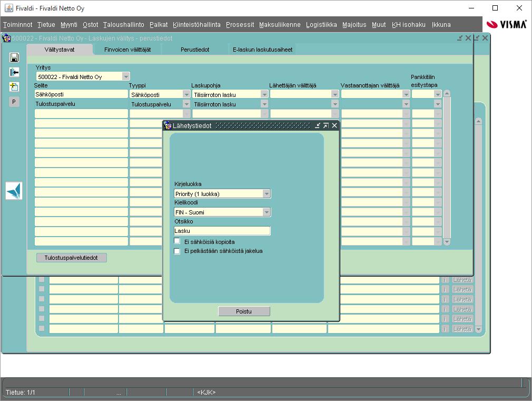Screen dimensions: 532x401
Task: Click the Java icon in title bar
Action: tap(9, 8)
